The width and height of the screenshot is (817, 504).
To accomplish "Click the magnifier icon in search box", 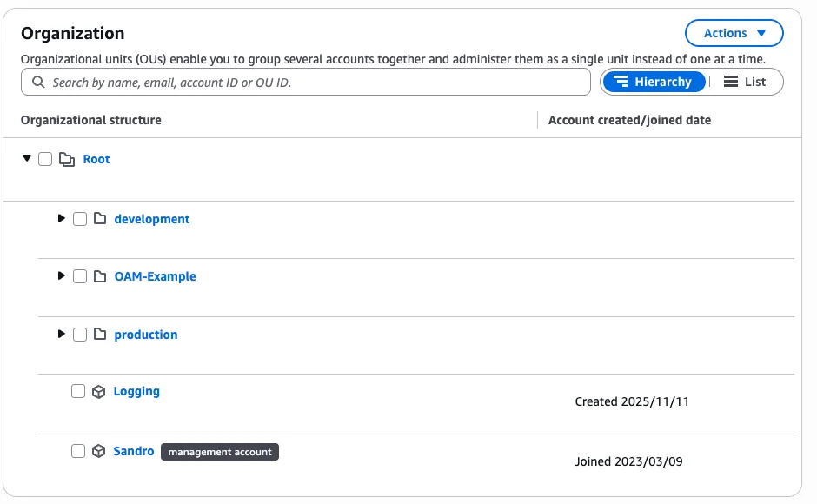I will click(x=38, y=83).
